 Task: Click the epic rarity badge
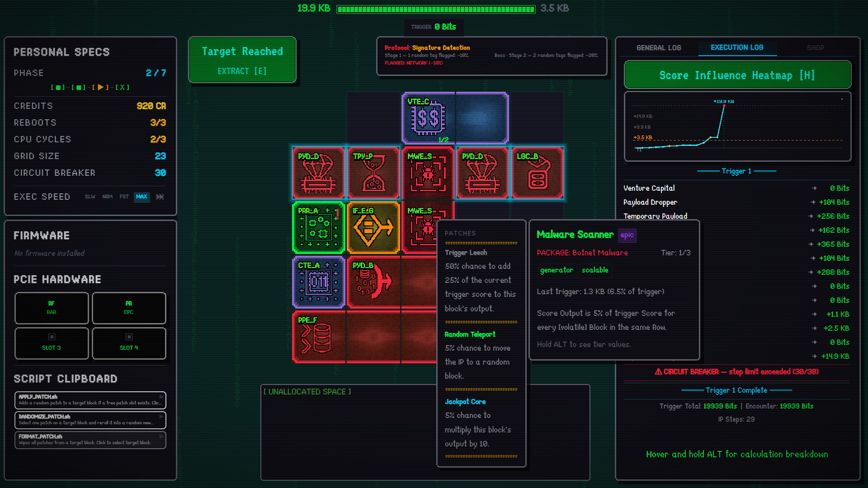[x=627, y=235]
